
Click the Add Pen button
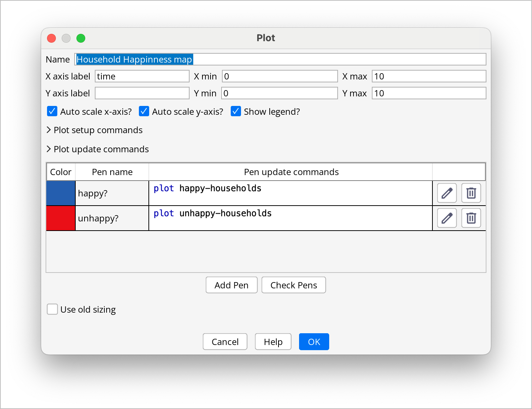tap(231, 285)
